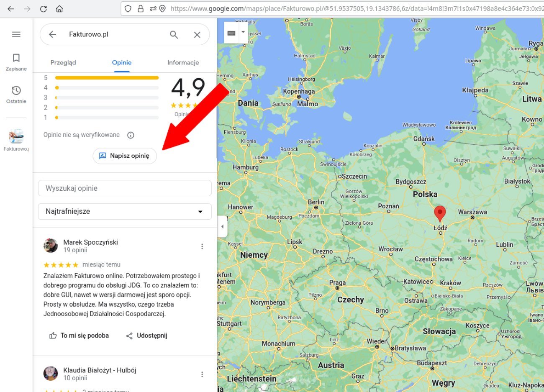Click the Poznań label on the map
This screenshot has width=544, height=392.
388,206
